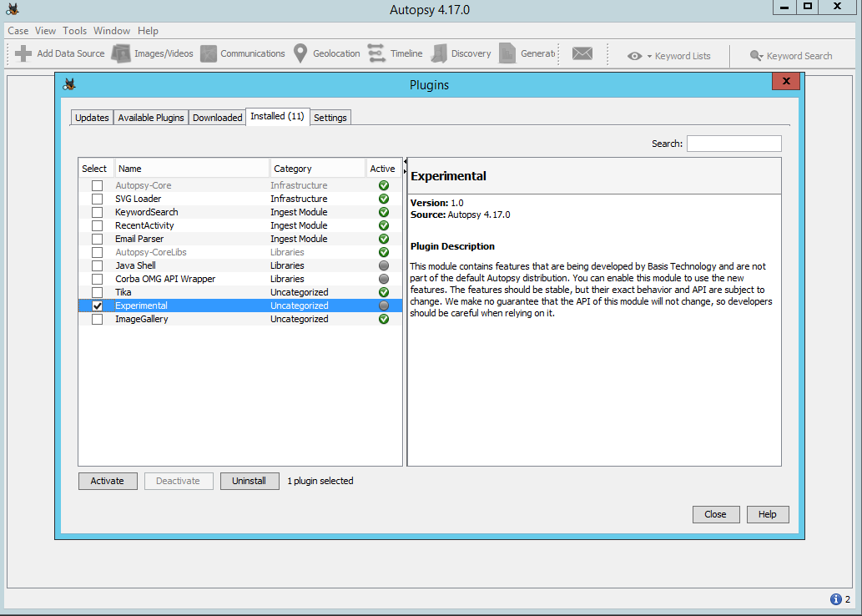Open the Discovery toolbar icon
This screenshot has height=616, width=862.
pyautogui.click(x=438, y=53)
